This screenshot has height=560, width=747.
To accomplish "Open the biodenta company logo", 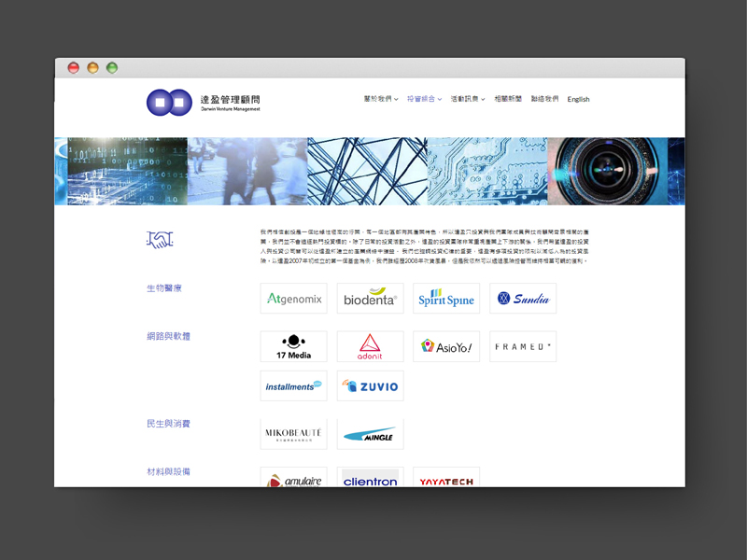I will [370, 299].
